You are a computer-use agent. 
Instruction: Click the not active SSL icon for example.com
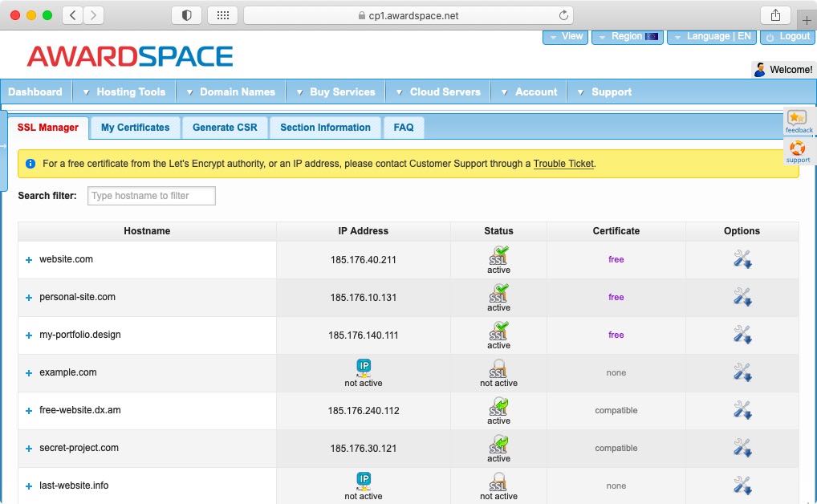(498, 371)
